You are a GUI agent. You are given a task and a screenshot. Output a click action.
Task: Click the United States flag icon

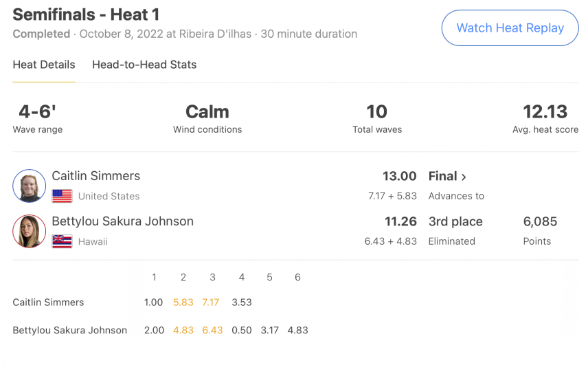click(62, 196)
